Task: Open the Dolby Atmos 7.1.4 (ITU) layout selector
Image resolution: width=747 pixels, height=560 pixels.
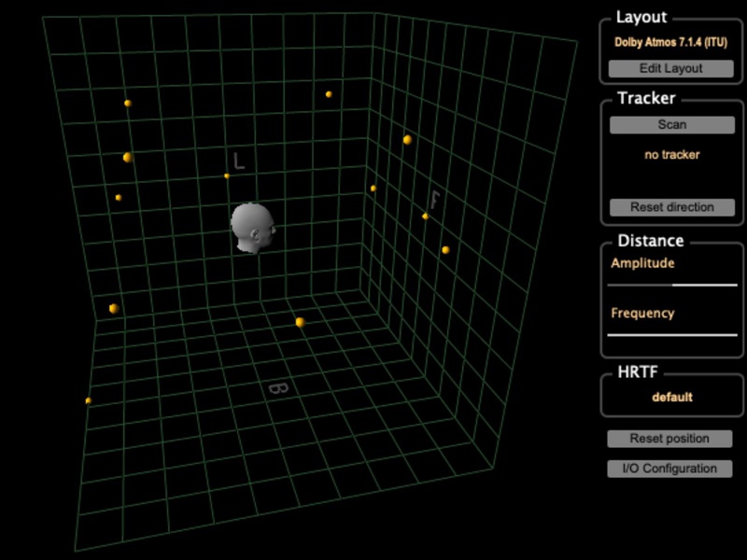Action: pyautogui.click(x=670, y=42)
